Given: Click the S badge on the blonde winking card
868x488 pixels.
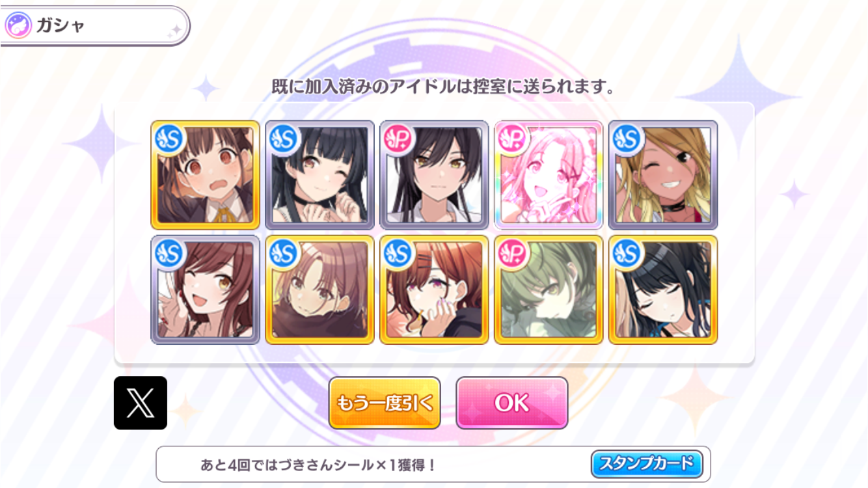Looking at the screenshot, I should 627,139.
